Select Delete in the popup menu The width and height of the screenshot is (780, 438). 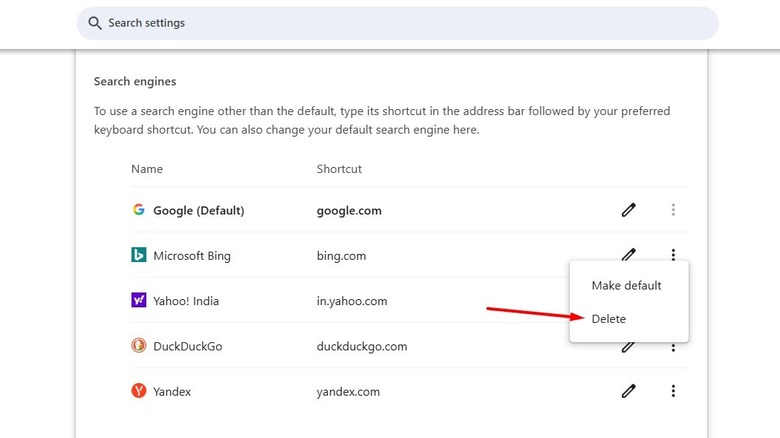tap(609, 319)
